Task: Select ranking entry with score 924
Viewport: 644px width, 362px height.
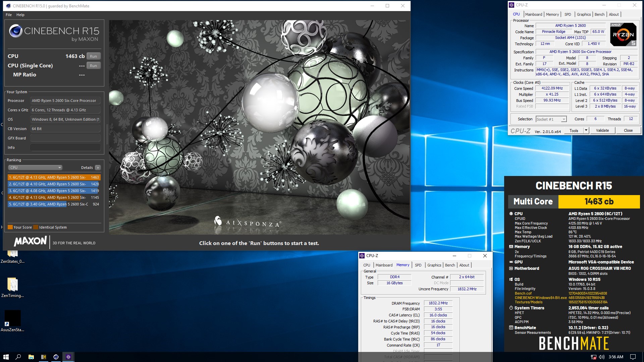Action: 54,204
